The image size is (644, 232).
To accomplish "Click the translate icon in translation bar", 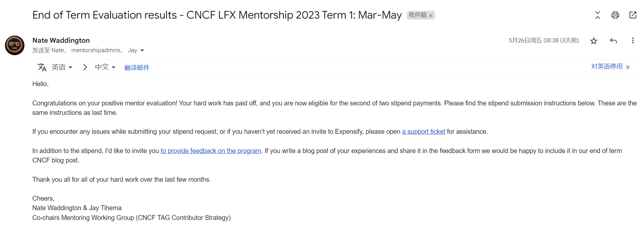I will [x=42, y=67].
